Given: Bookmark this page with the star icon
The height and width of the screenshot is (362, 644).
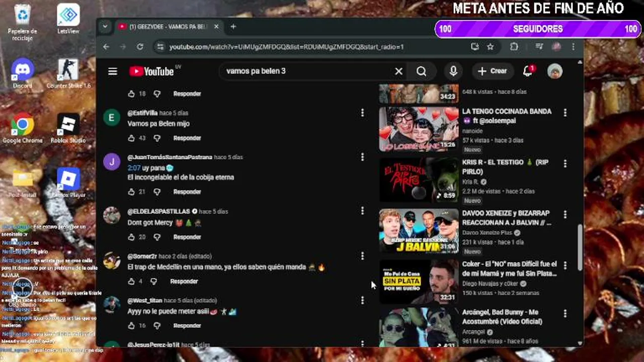Looking at the screenshot, I should 490,47.
